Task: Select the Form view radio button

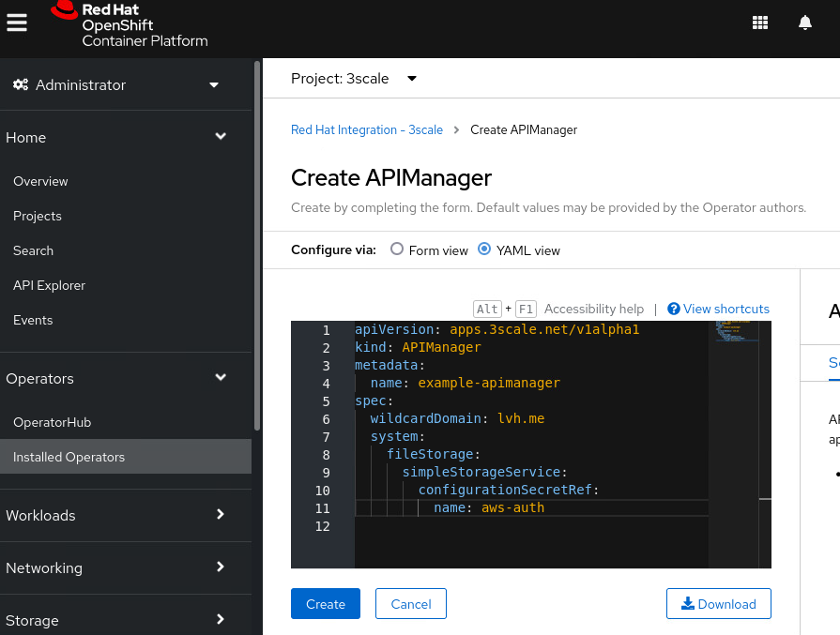Action: pyautogui.click(x=398, y=249)
